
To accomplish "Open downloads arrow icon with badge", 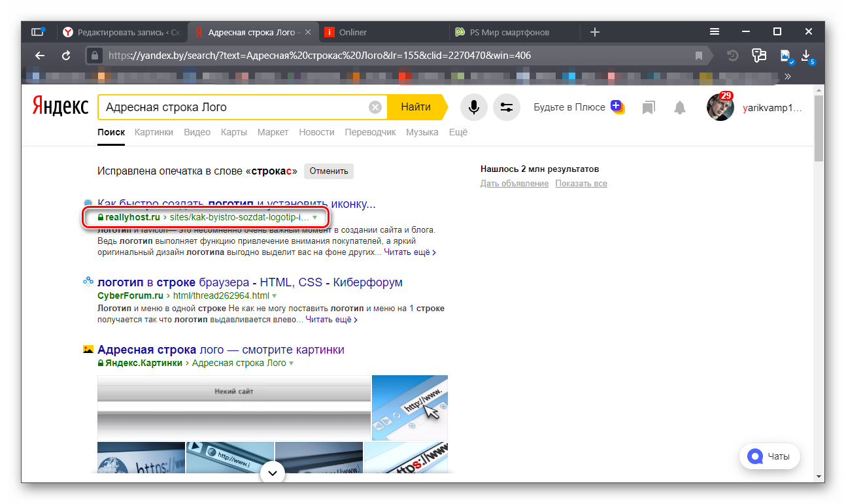I will click(x=807, y=56).
